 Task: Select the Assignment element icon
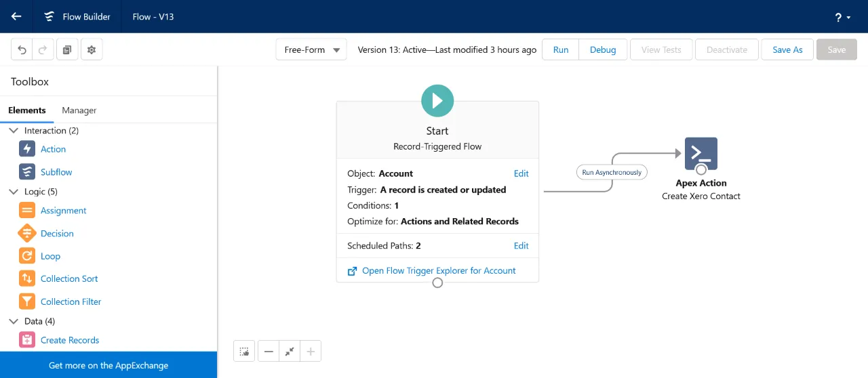tap(27, 211)
